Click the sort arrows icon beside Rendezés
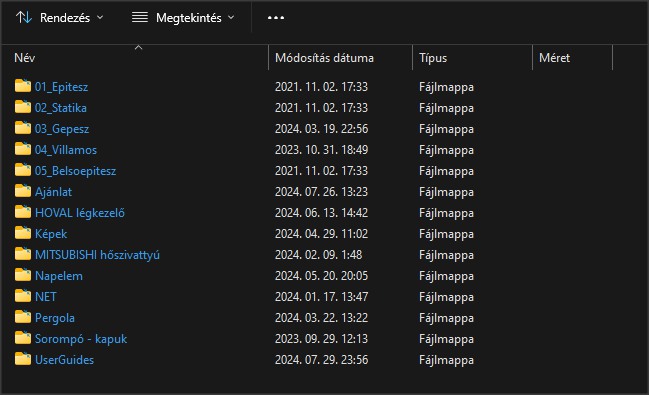Image resolution: width=649 pixels, height=395 pixels. click(24, 17)
